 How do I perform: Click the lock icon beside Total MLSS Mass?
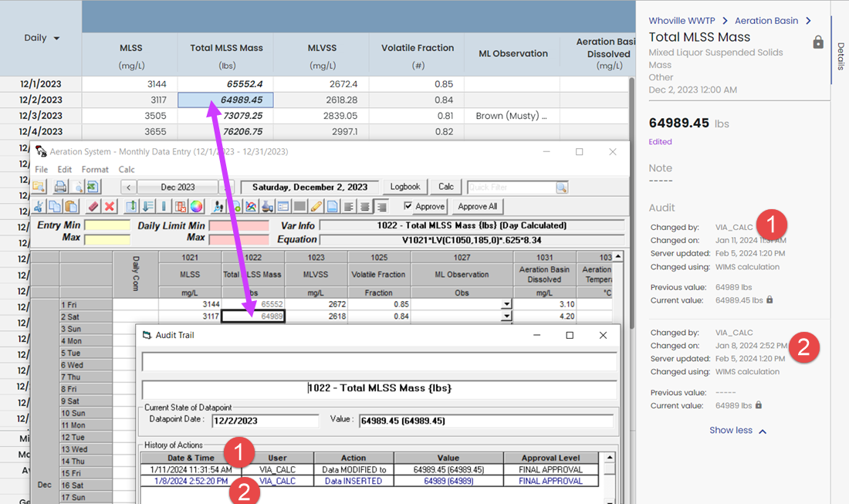[x=818, y=42]
